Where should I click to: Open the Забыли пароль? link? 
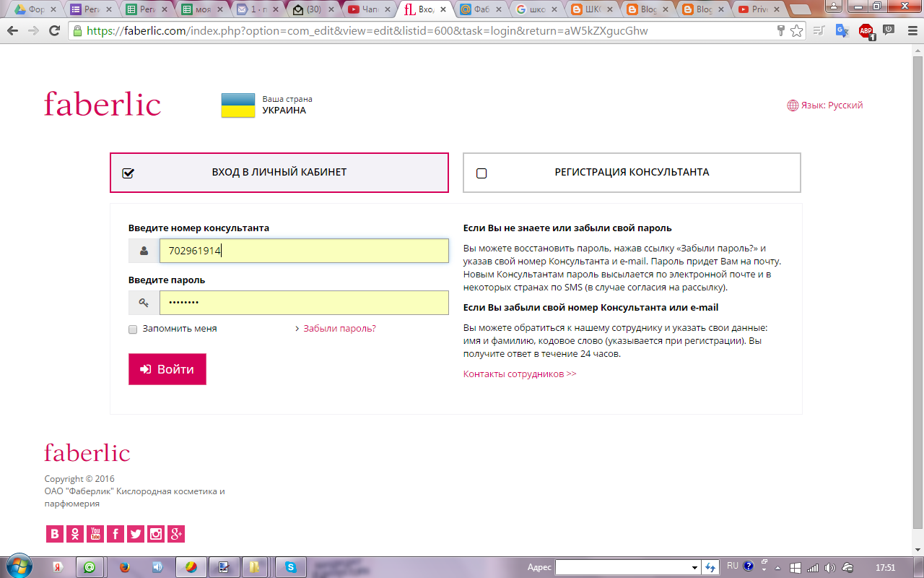[x=339, y=329]
